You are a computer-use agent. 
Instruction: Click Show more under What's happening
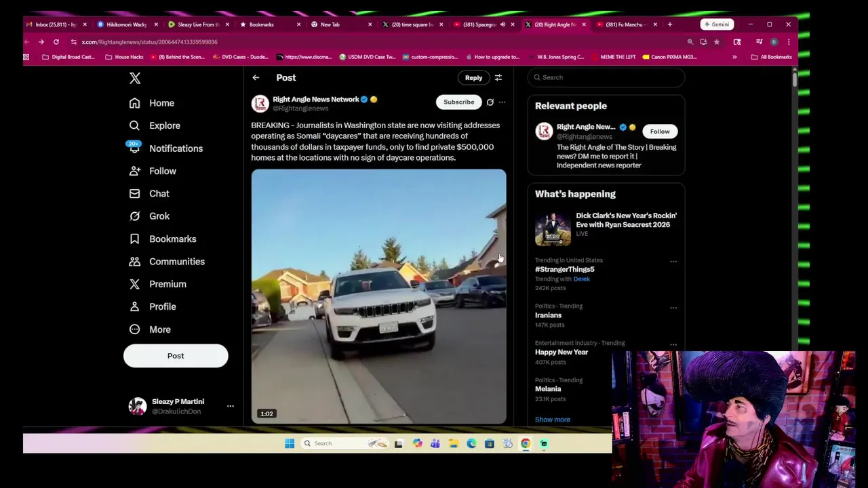click(x=553, y=420)
